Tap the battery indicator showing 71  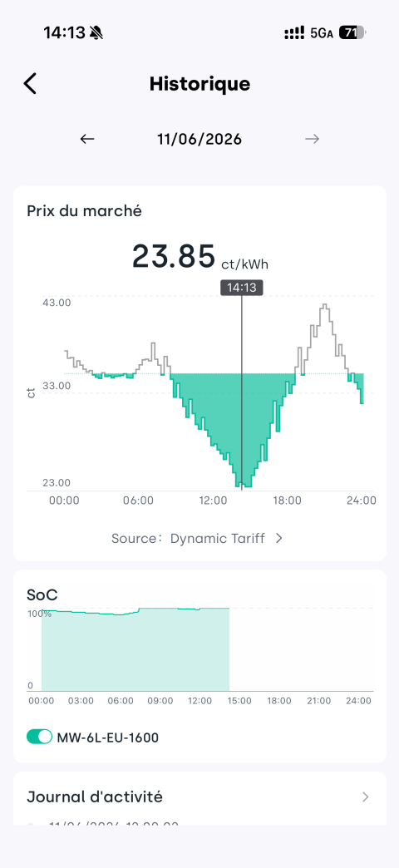(352, 33)
